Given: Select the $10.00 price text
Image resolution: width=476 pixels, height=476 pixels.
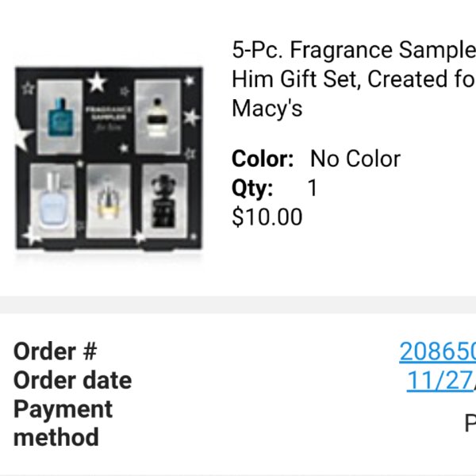Looking at the screenshot, I should pyautogui.click(x=267, y=217).
